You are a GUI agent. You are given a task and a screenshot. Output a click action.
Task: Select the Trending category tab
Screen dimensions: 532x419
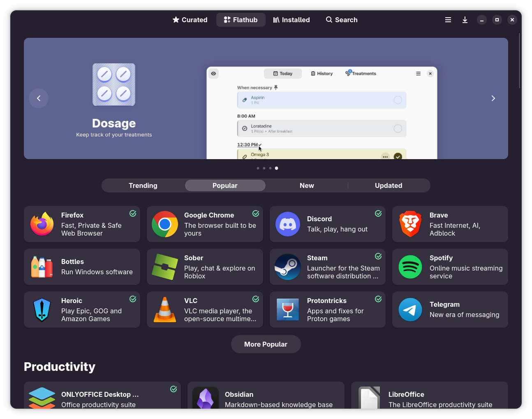tap(143, 185)
